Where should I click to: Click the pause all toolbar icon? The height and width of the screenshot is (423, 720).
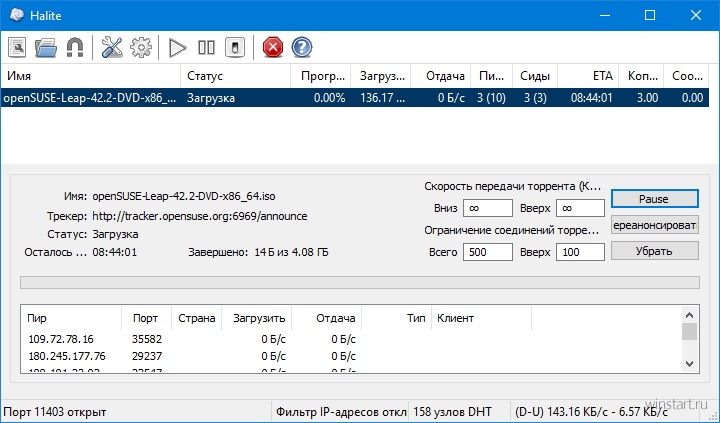(206, 47)
